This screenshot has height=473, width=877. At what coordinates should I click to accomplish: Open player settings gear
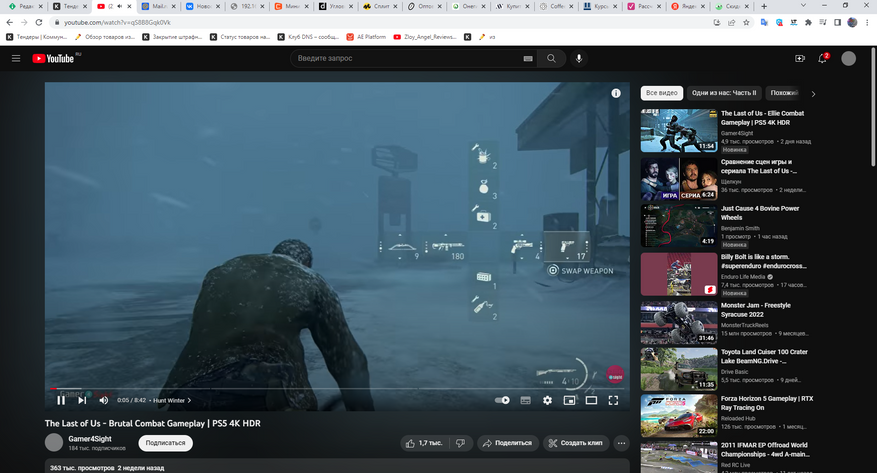click(x=547, y=400)
